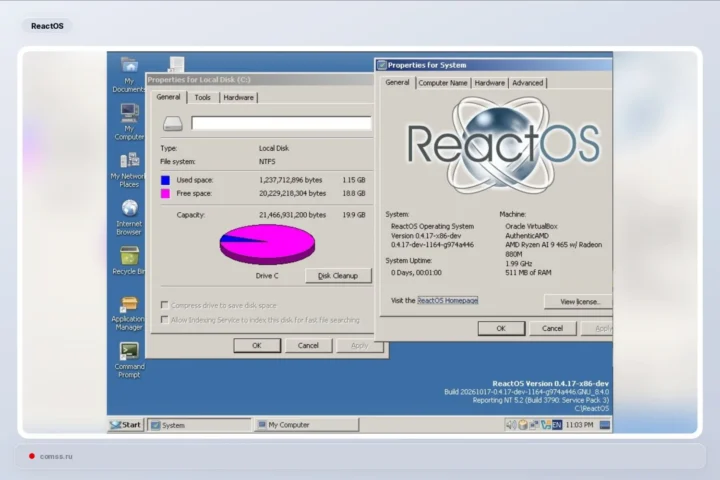Image resolution: width=720 pixels, height=480 pixels.
Task: Switch to System taskbar button
Action: (199, 425)
